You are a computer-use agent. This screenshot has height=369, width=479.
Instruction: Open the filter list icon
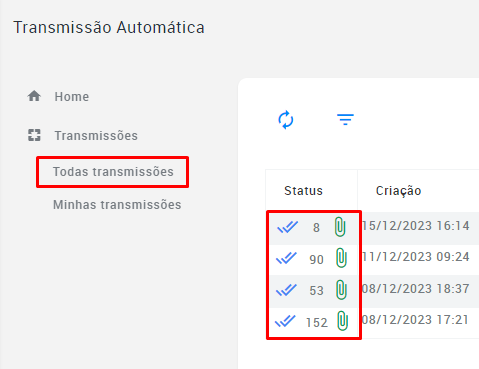click(345, 119)
